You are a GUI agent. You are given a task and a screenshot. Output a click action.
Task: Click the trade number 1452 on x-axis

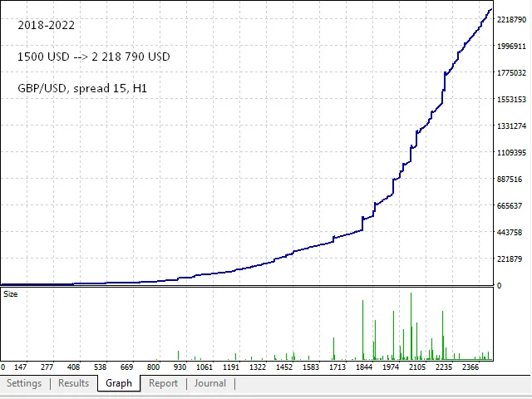(284, 367)
